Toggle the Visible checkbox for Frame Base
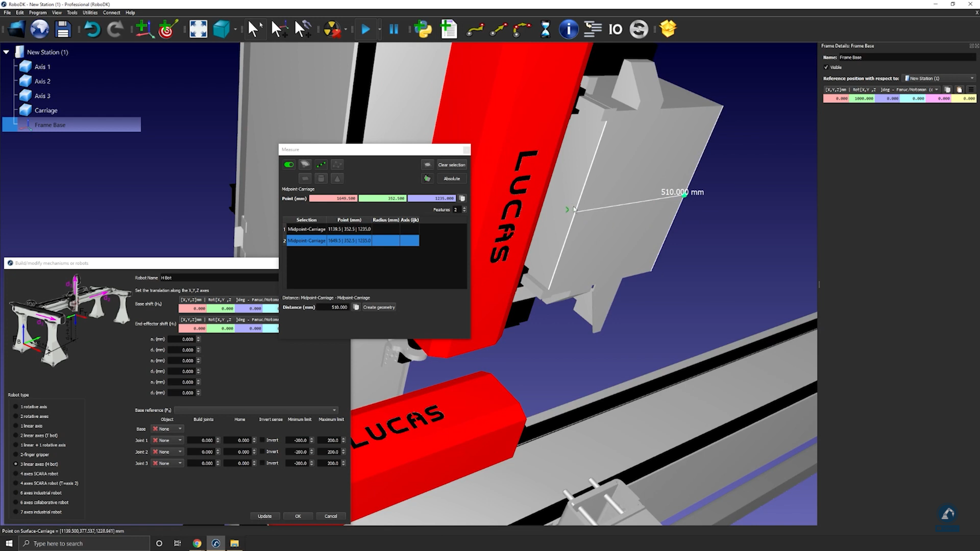Viewport: 980px width, 551px height. (x=826, y=67)
